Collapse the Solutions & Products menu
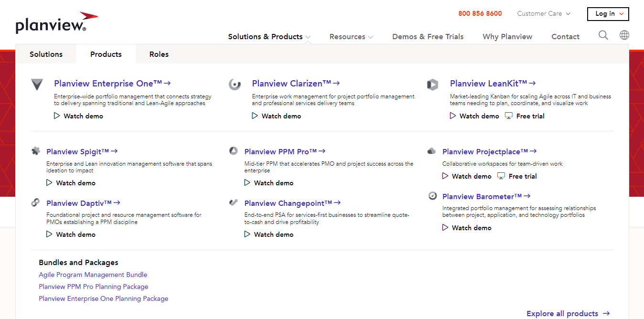The width and height of the screenshot is (644, 319). pyautogui.click(x=269, y=37)
